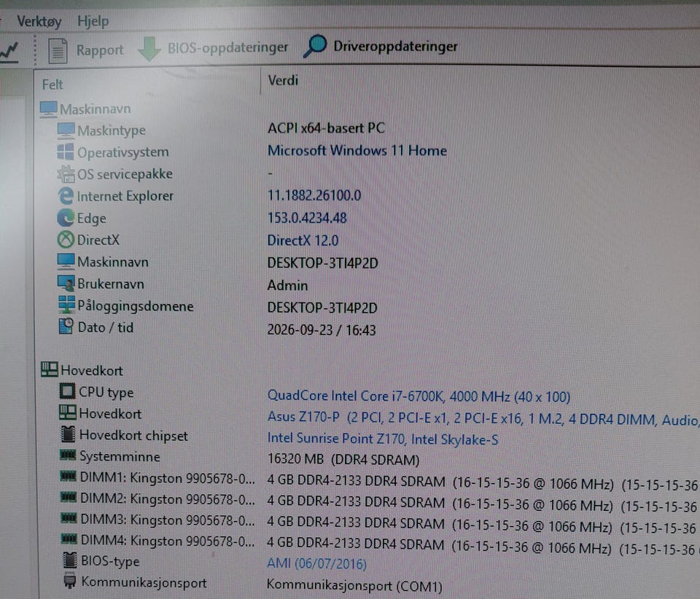Sort by the Felt column header

coord(52,85)
